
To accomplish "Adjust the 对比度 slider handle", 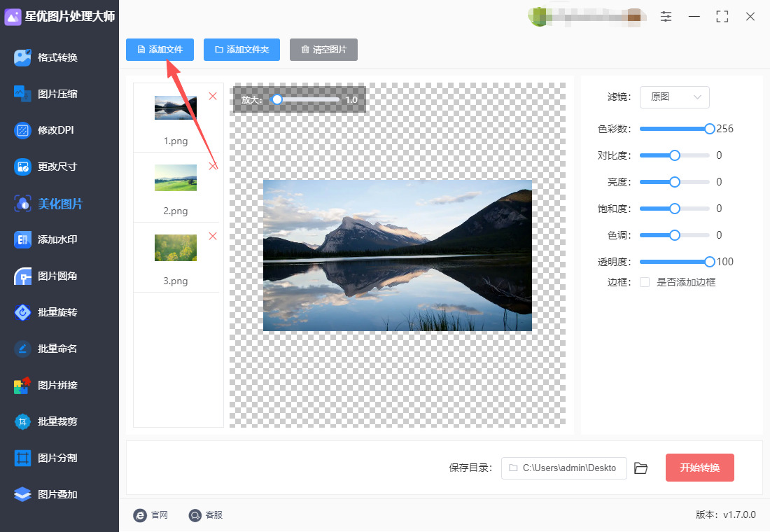I will click(675, 155).
